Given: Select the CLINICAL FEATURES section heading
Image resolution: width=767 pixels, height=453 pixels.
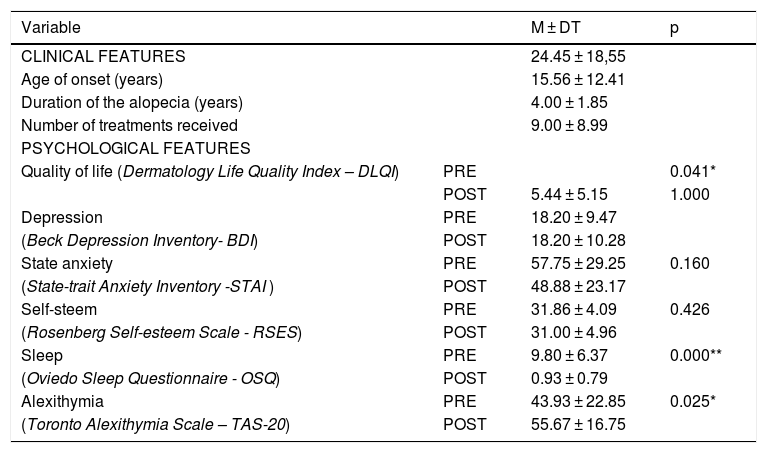Looking at the screenshot, I should (x=103, y=57).
